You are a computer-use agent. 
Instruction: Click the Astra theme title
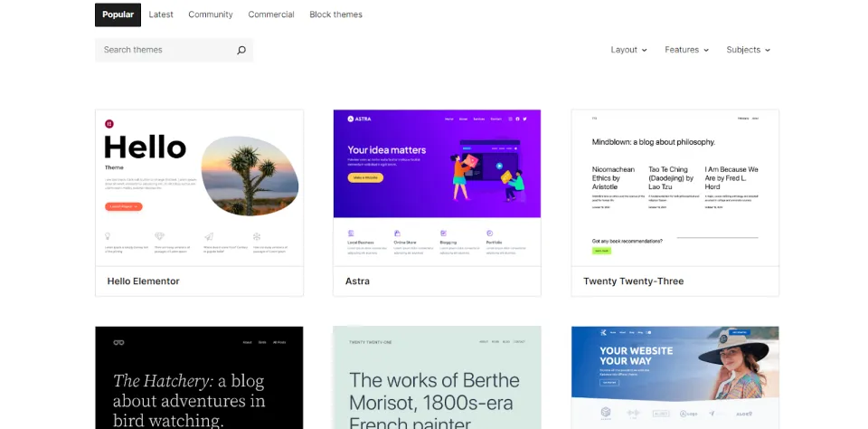pos(358,281)
